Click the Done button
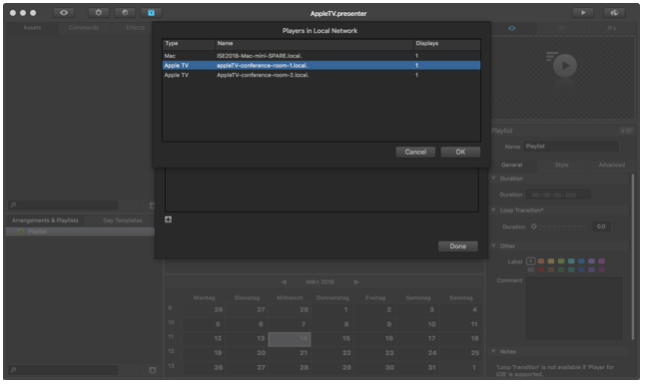 click(457, 246)
